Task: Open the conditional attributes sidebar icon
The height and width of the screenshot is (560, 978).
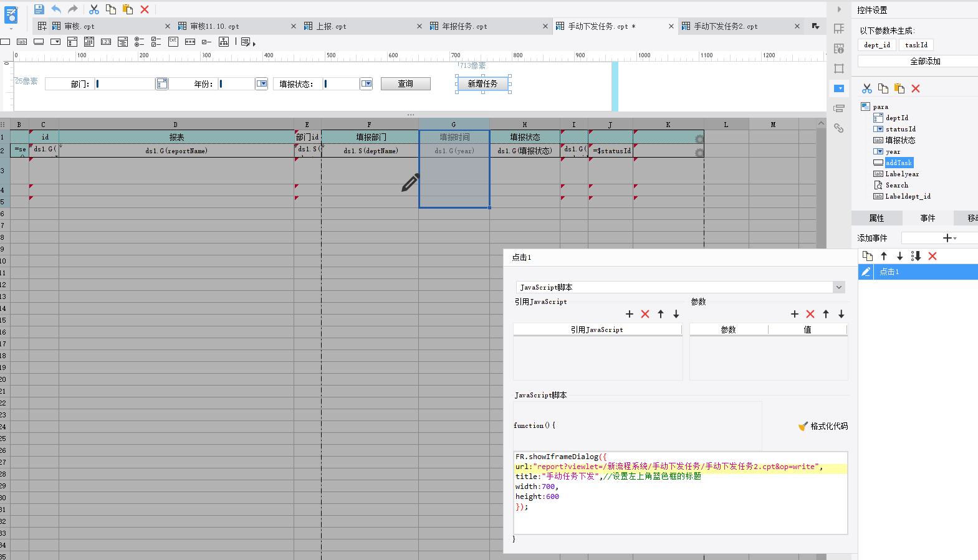Action: pyautogui.click(x=839, y=108)
